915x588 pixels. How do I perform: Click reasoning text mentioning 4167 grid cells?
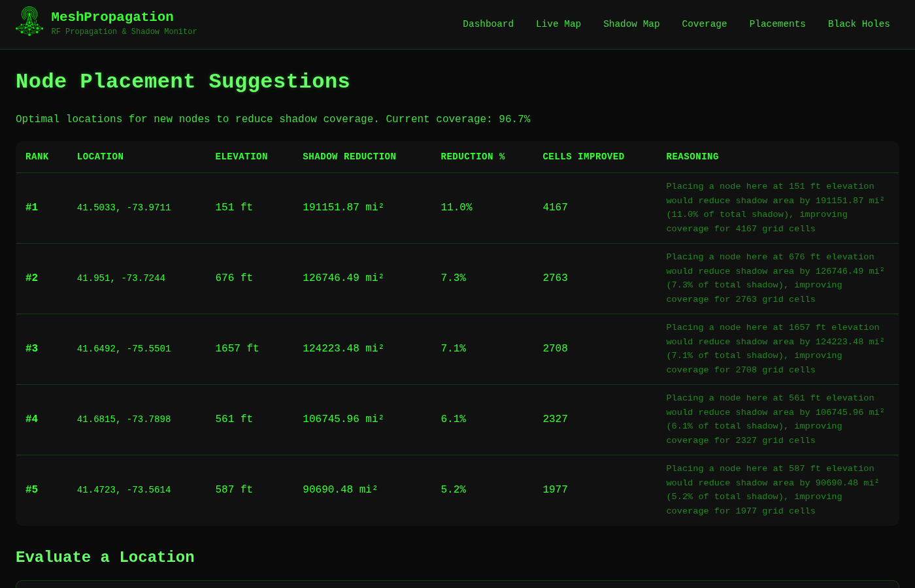[775, 208]
